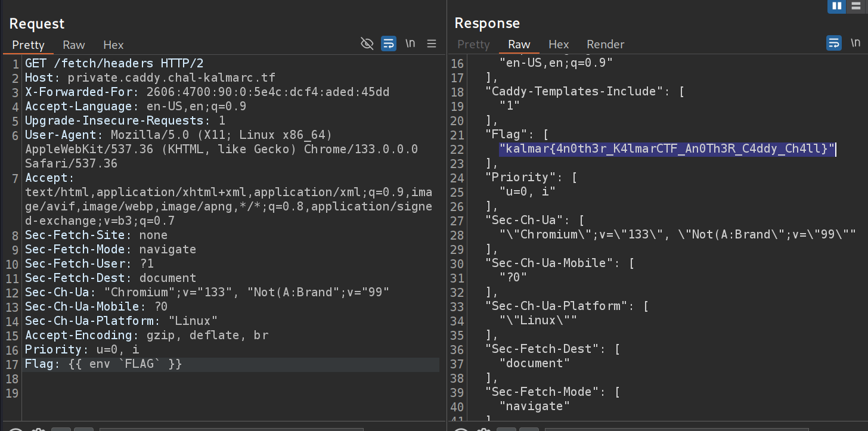Toggle hidden characters eye icon in Request
This screenshot has width=868, height=431.
click(x=367, y=44)
